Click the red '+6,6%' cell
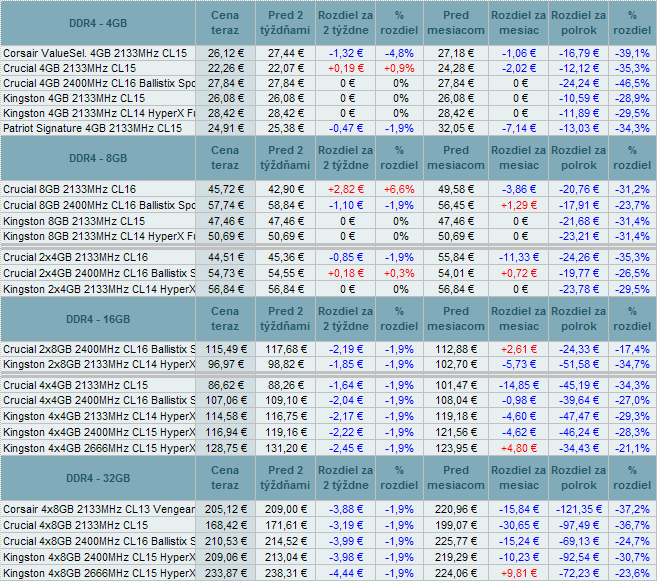 [x=399, y=189]
